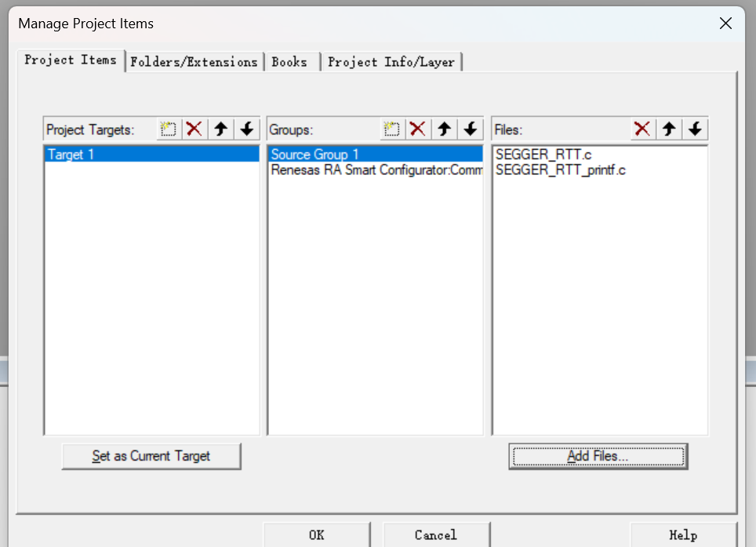
Task: Open the Folders/Extensions tab
Action: [x=194, y=62]
